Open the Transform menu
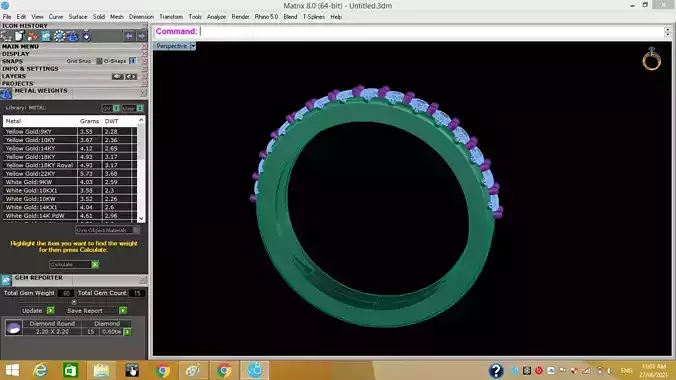 (x=171, y=17)
